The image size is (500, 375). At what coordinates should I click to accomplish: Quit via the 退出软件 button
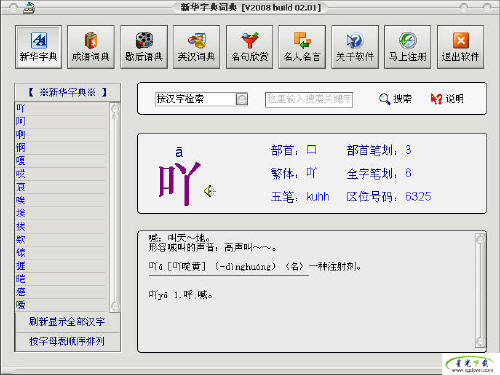(x=460, y=47)
